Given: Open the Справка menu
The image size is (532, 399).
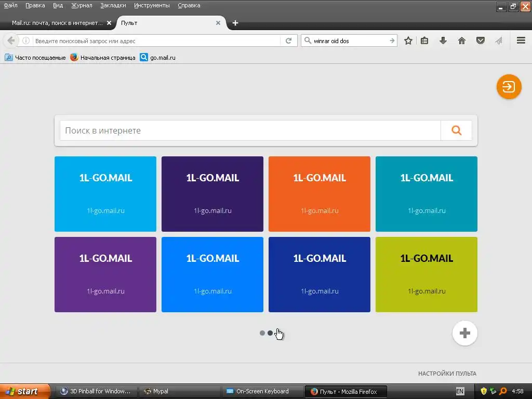Looking at the screenshot, I should pyautogui.click(x=189, y=5).
